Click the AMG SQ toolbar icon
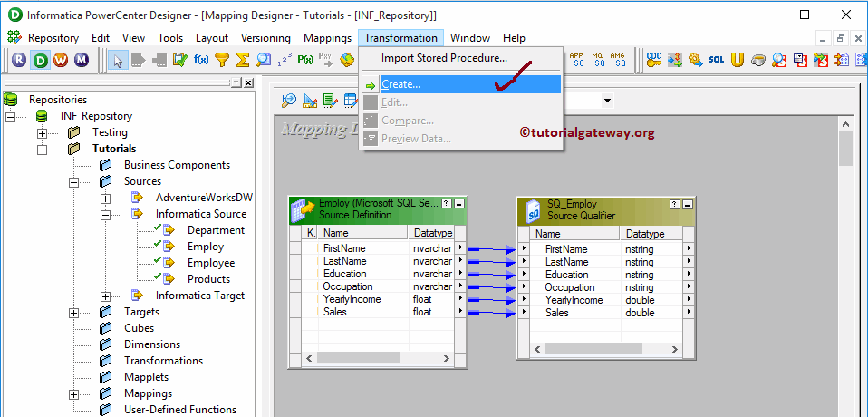Screen dimensions: 868x417 tap(618, 60)
